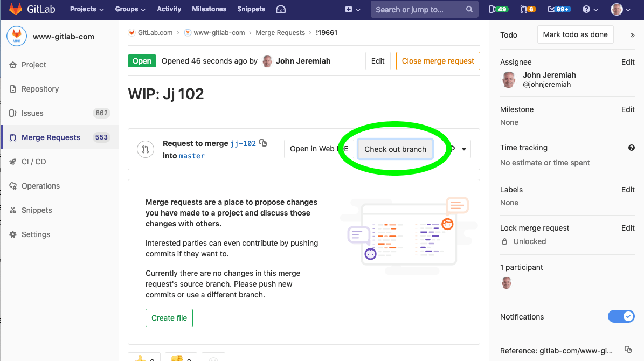Click the Merge Requests count badge 553
The width and height of the screenshot is (644, 361).
point(101,137)
